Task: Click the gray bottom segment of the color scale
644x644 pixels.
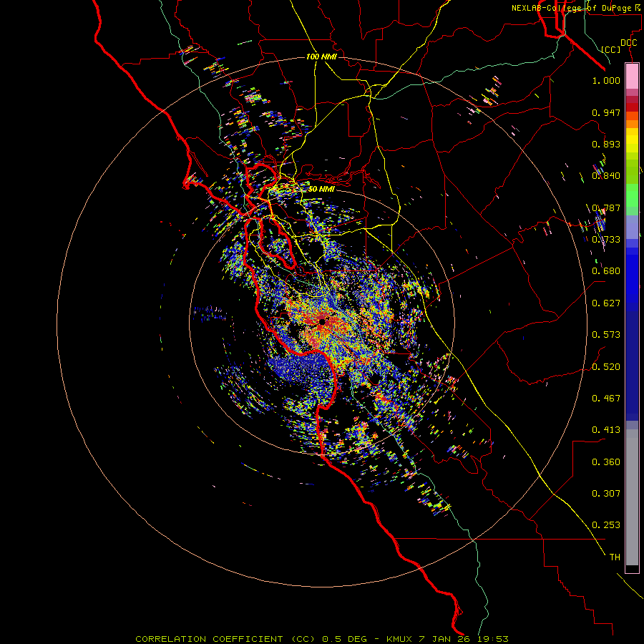Action: 632,497
